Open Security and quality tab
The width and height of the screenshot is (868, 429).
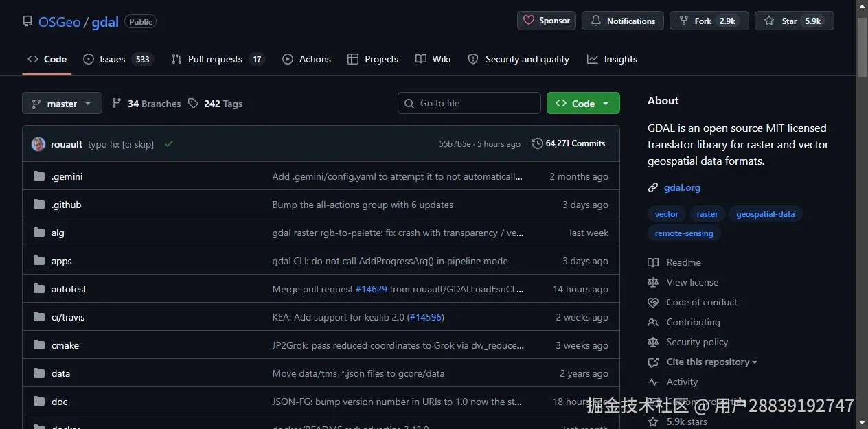pyautogui.click(x=518, y=59)
